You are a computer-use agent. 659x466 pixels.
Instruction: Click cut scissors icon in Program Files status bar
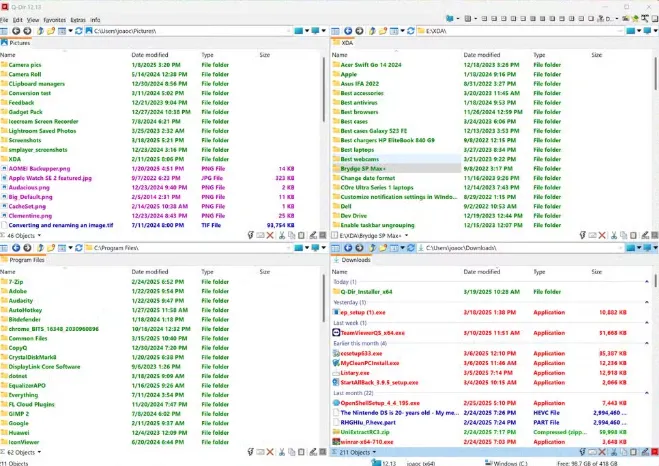pos(282,452)
